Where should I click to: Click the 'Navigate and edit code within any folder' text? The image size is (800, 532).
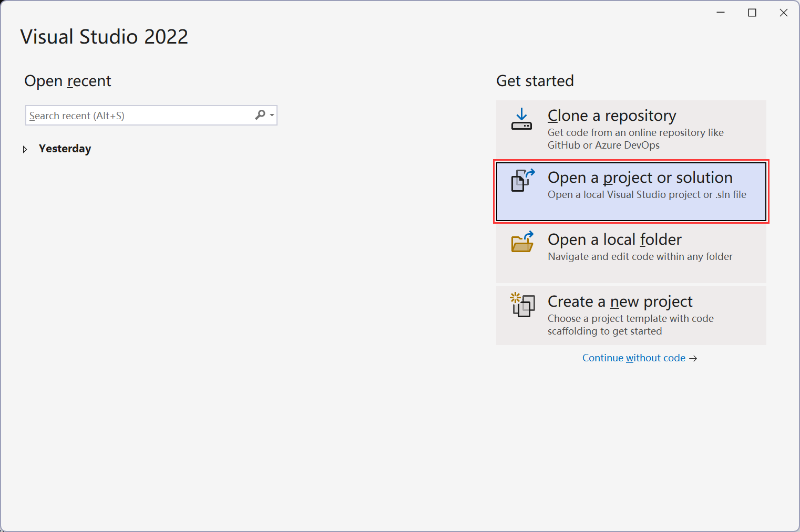640,256
